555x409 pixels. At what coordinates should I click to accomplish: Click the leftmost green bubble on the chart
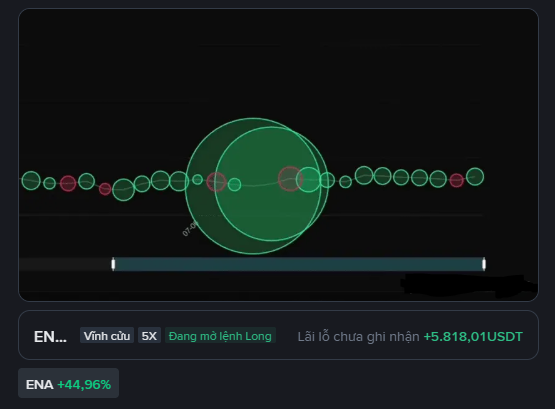[x=31, y=180]
